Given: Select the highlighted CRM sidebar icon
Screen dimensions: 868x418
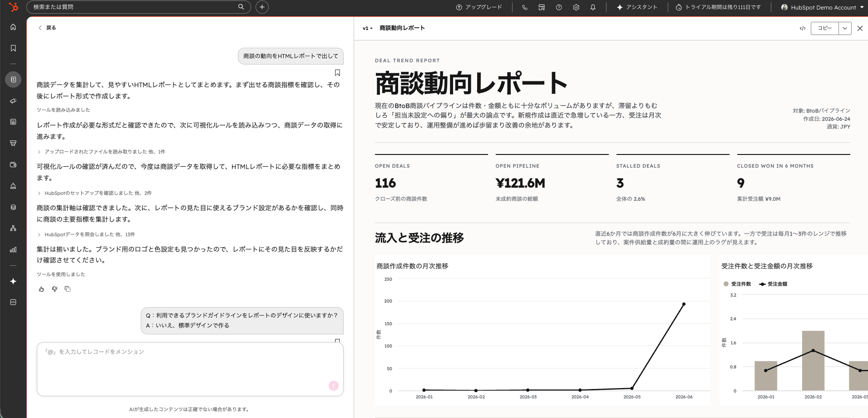Looking at the screenshot, I should [13, 80].
